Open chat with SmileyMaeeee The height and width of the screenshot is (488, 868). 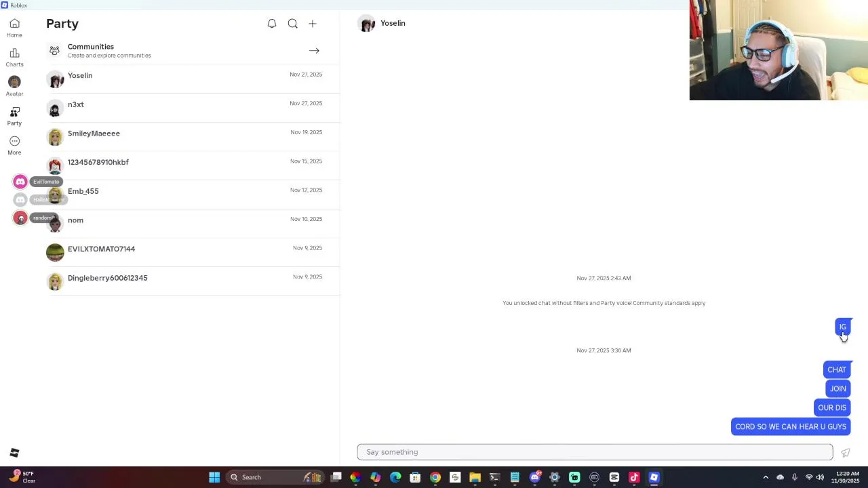193,137
